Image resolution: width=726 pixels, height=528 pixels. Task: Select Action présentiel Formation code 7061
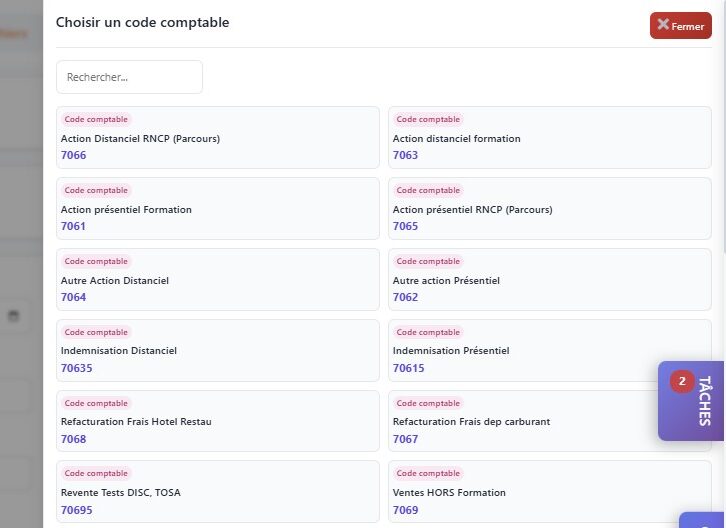click(217, 209)
